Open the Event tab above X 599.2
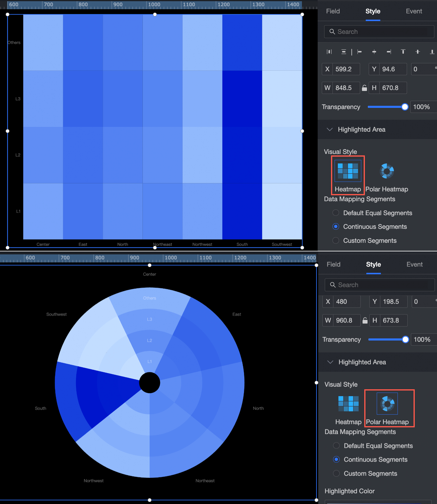The image size is (437, 504). coord(414,11)
